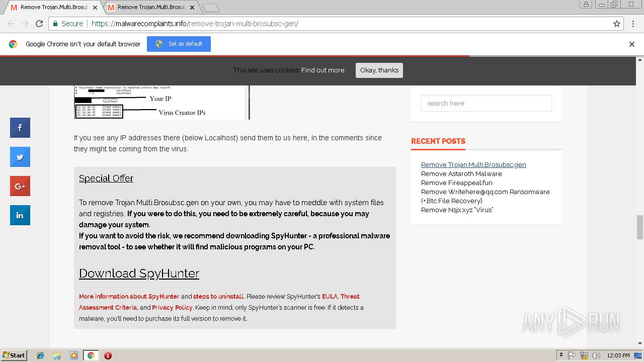Open Remove Fireappeal.fun post
644x362 pixels.
click(457, 183)
